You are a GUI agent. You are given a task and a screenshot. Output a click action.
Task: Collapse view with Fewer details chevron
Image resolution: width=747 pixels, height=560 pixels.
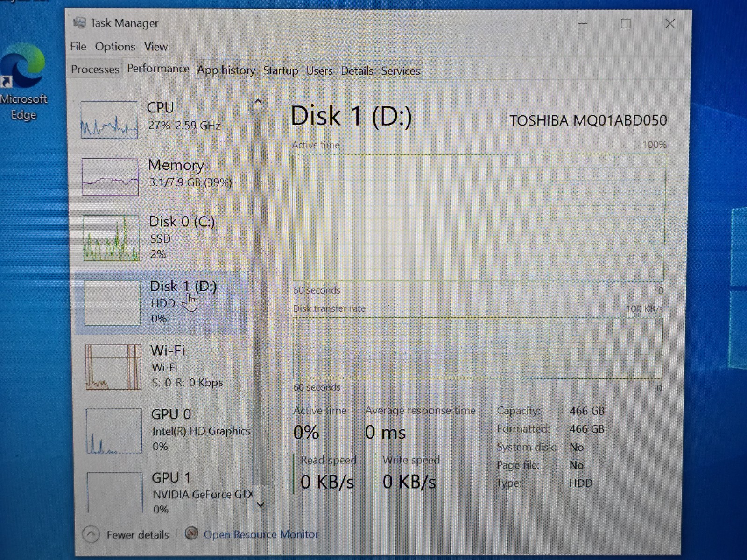tap(91, 534)
